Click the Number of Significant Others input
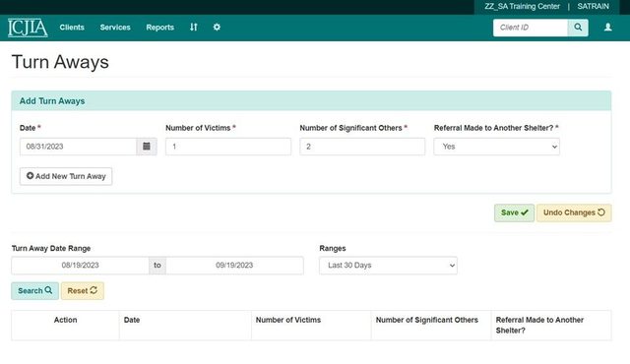Screen dimensions: 630x364 [x=362, y=147]
